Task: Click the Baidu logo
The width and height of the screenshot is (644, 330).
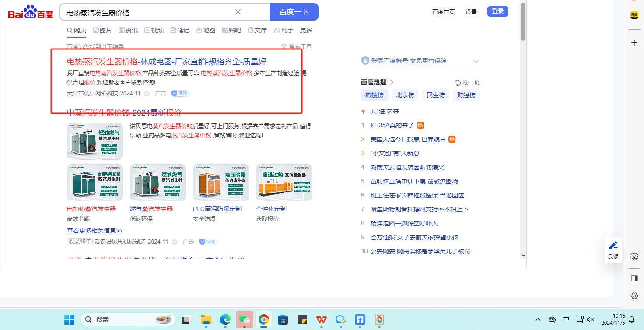Action: coord(30,12)
